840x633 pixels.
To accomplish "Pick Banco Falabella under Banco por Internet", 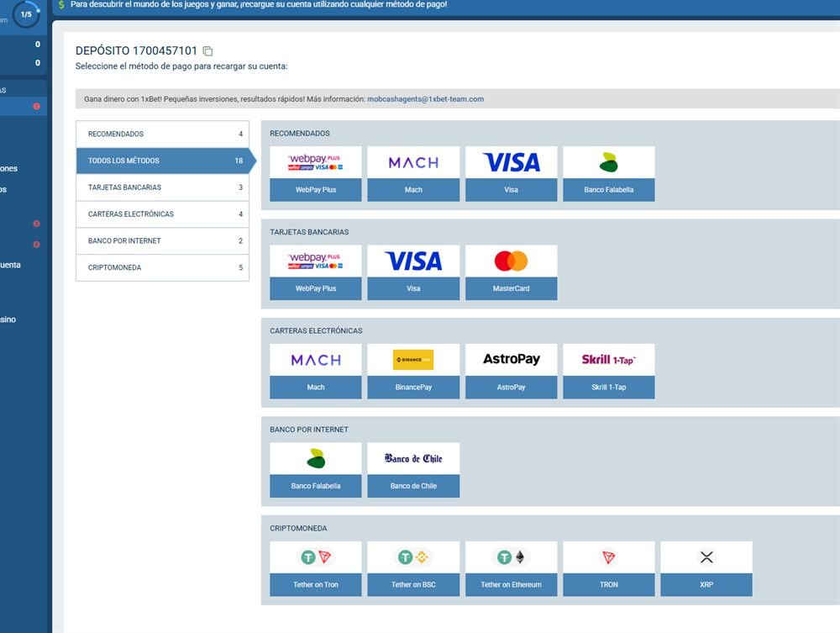I will 316,470.
